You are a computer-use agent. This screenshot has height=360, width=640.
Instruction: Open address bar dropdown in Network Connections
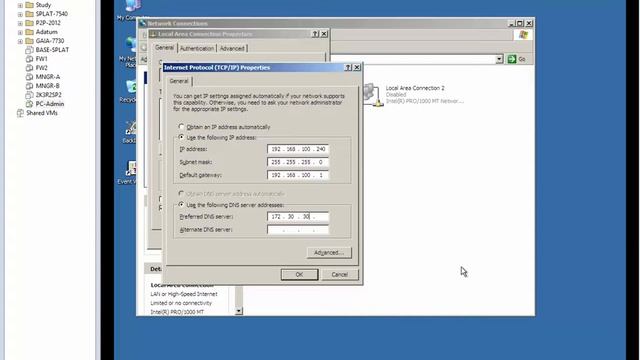[x=499, y=59]
